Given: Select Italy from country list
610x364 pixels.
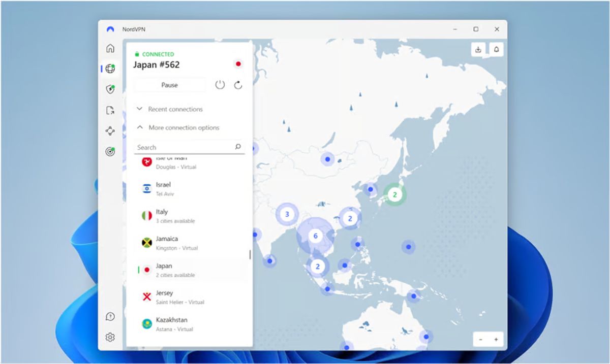Looking at the screenshot, I should (x=189, y=216).
